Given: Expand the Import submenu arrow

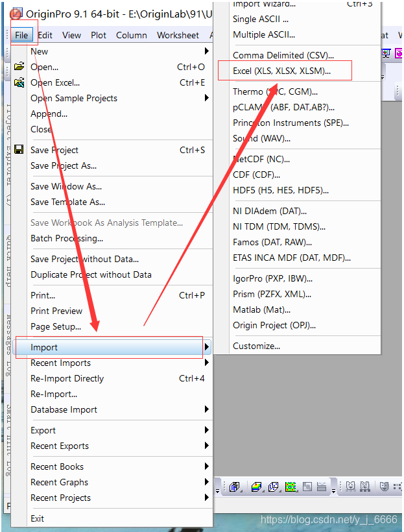Looking at the screenshot, I should [x=207, y=346].
